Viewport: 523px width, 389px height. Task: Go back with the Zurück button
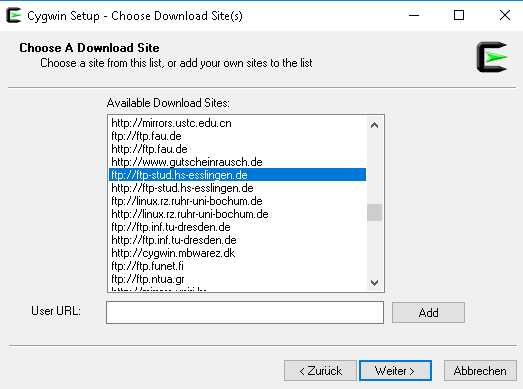coord(320,371)
